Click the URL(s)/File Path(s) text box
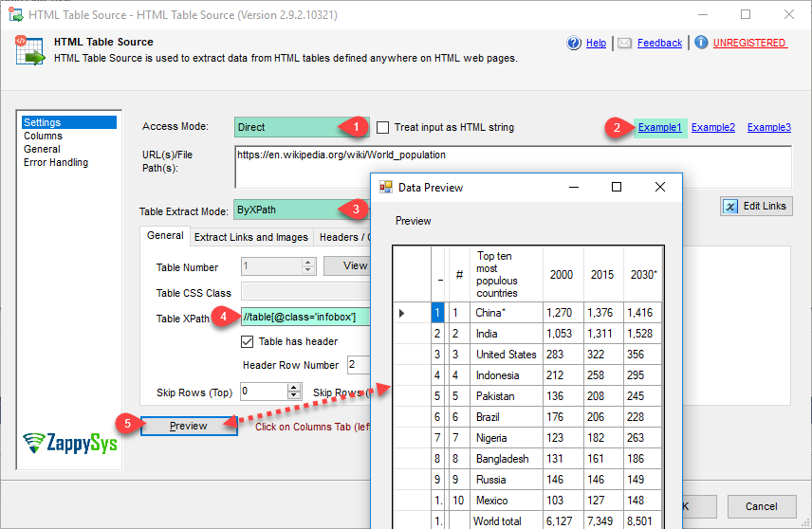812x529 pixels. tap(512, 167)
